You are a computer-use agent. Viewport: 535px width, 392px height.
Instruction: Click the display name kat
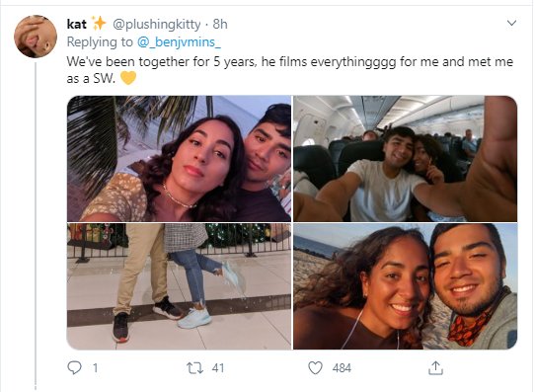[x=77, y=25]
